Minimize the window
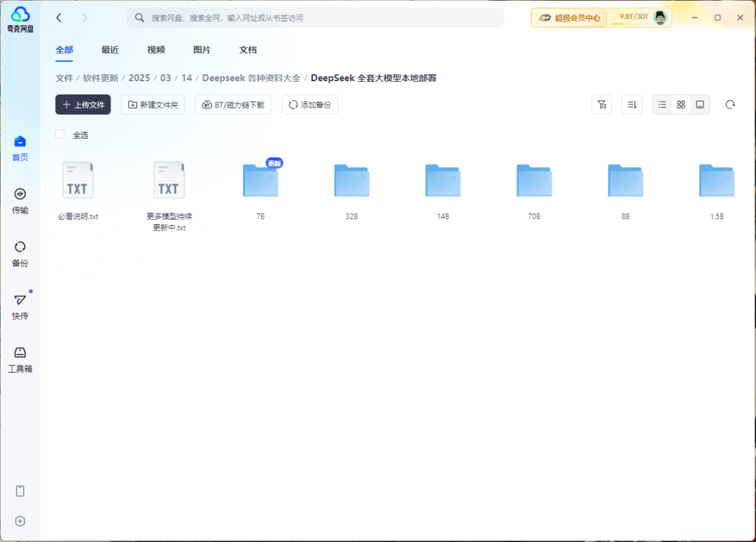The height and width of the screenshot is (542, 756). point(695,18)
